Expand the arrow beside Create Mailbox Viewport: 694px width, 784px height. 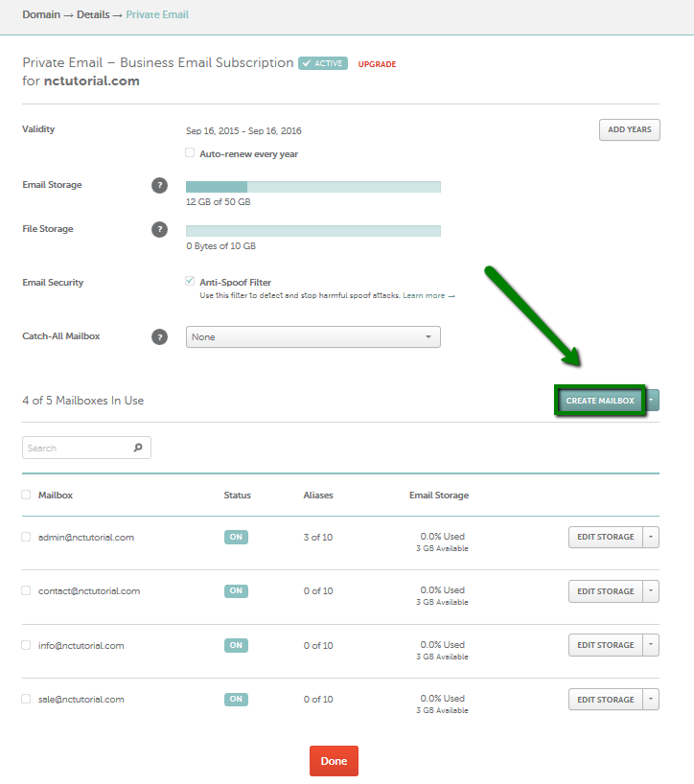point(652,400)
